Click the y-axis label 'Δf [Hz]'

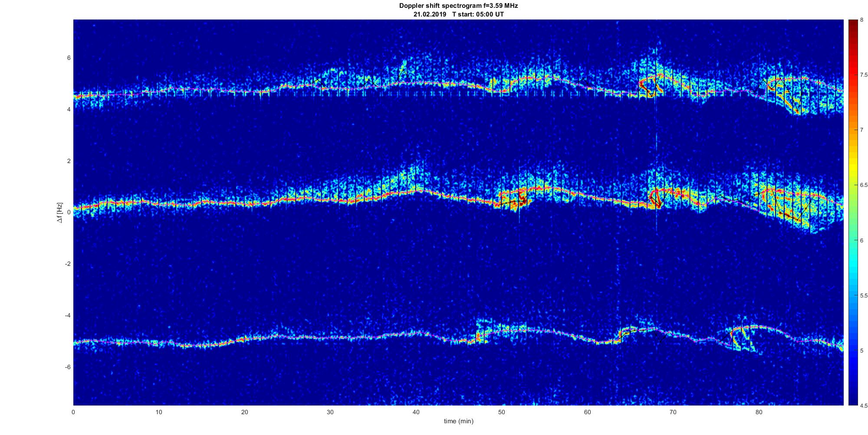60,213
